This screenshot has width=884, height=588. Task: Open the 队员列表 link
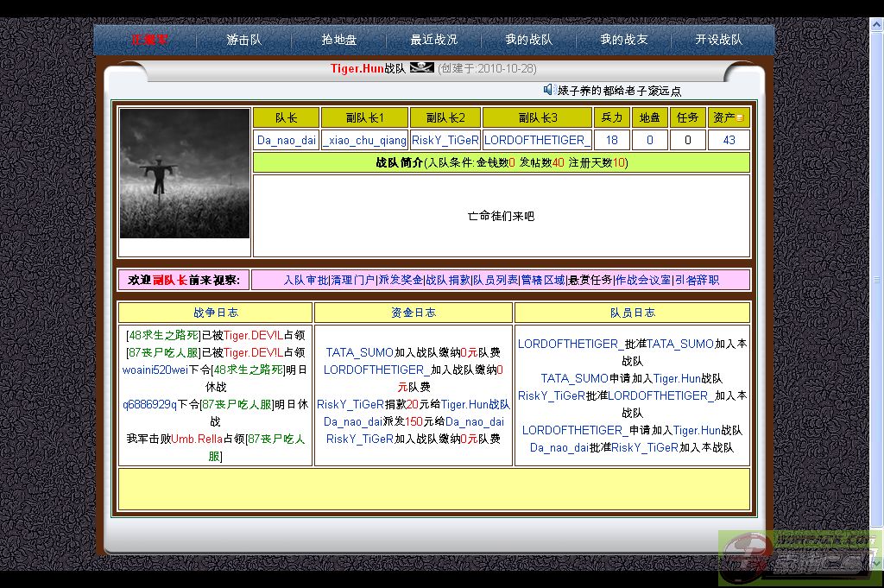(x=495, y=280)
